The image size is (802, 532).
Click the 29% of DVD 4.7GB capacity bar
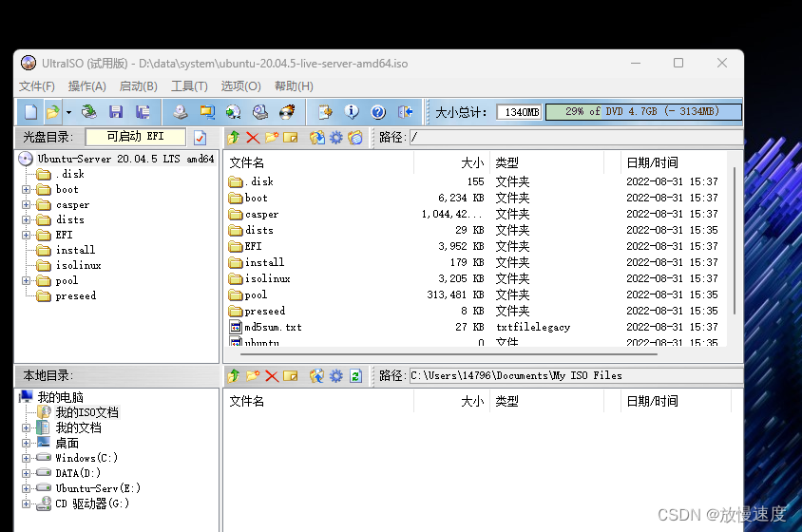(643, 111)
